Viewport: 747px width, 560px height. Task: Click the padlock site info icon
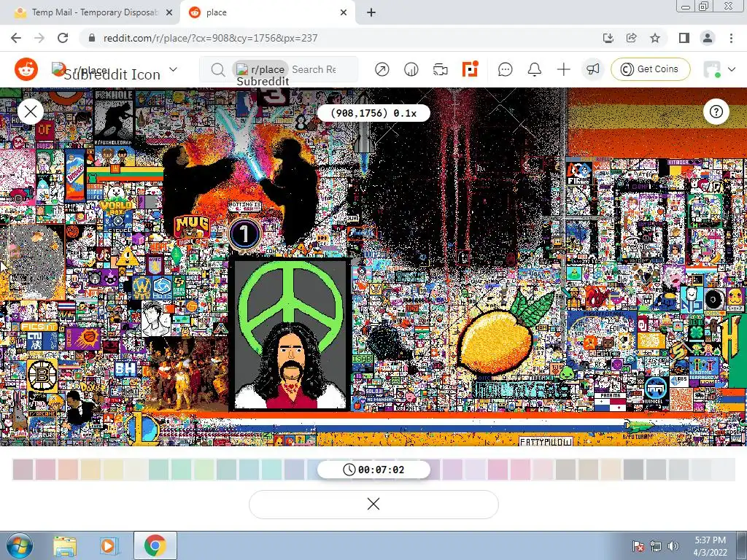92,38
